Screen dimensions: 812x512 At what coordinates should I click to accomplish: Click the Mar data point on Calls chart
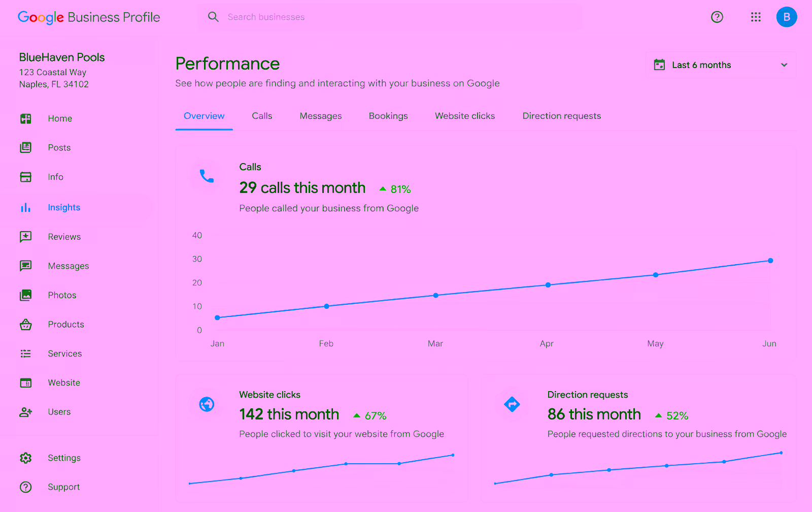436,295
